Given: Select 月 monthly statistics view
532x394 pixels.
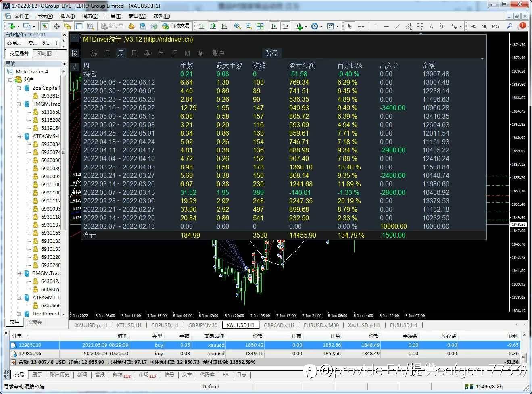Looking at the screenshot, I should coord(134,53).
